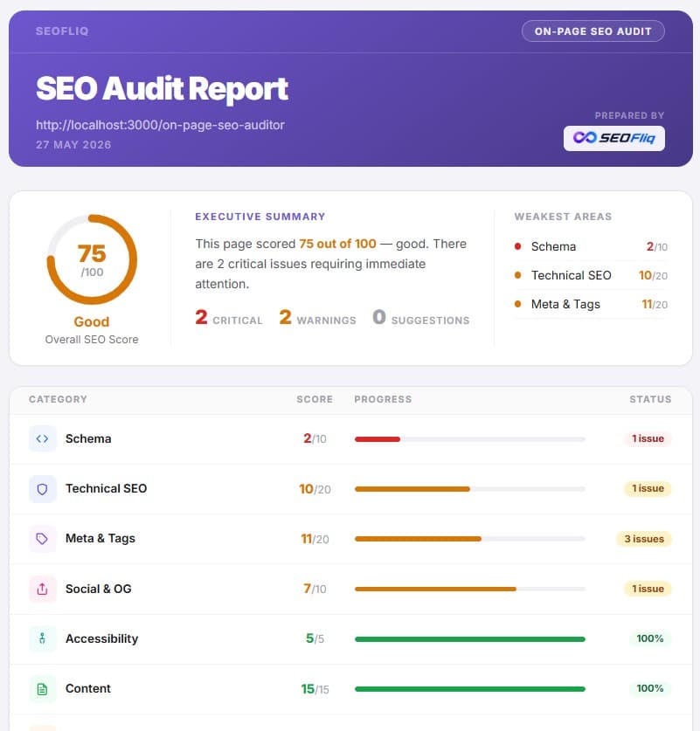
Task: Click the 11/20 score in the table
Action: point(315,539)
